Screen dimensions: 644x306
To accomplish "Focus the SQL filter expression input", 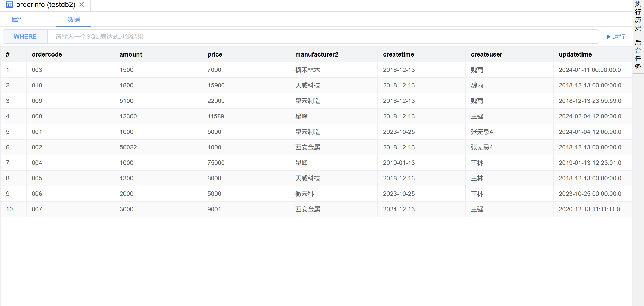I will tap(323, 37).
